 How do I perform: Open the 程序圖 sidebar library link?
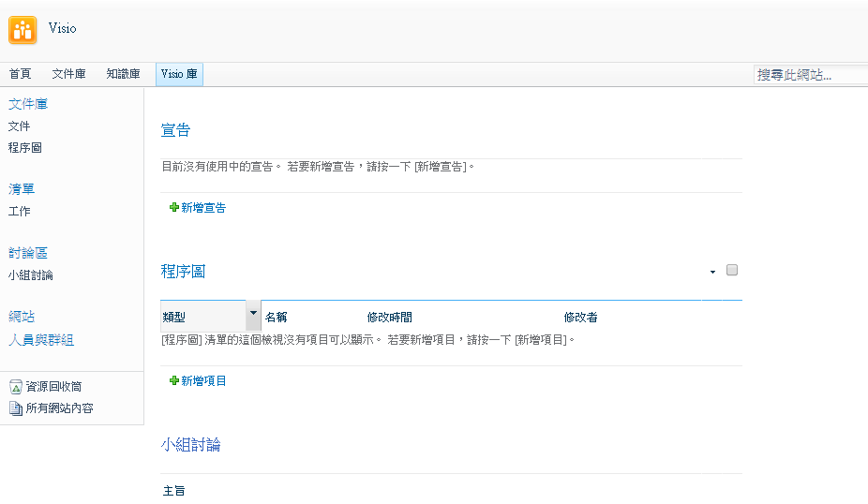(24, 148)
